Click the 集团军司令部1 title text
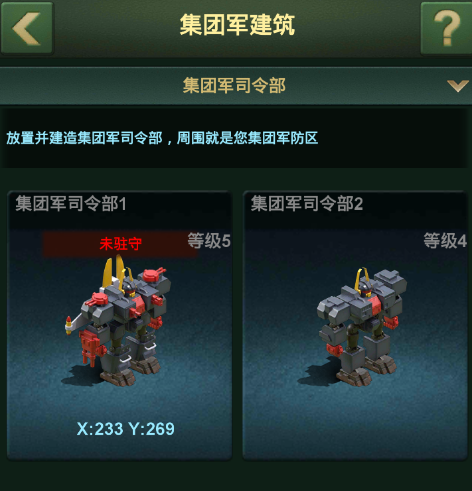The height and width of the screenshot is (491, 472). (x=71, y=203)
